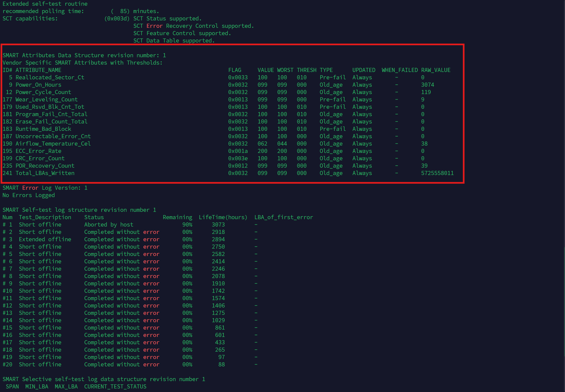This screenshot has height=392, width=565.
Task: Click the 'No Errors Logged' line
Action: 29,195
